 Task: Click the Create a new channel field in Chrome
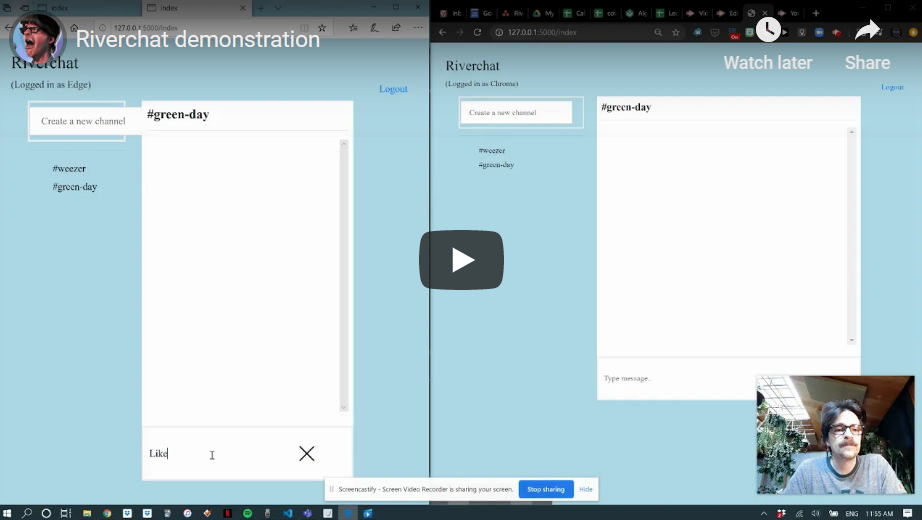[x=516, y=112]
